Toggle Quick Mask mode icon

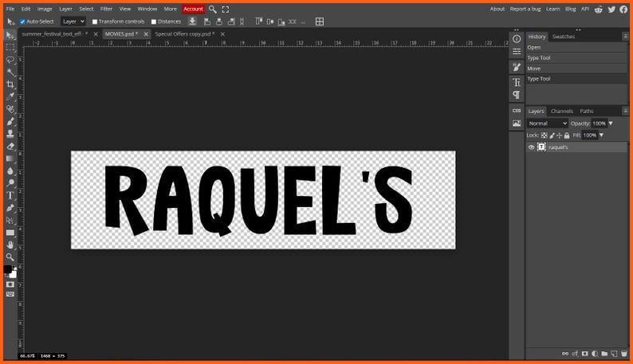[x=10, y=284]
